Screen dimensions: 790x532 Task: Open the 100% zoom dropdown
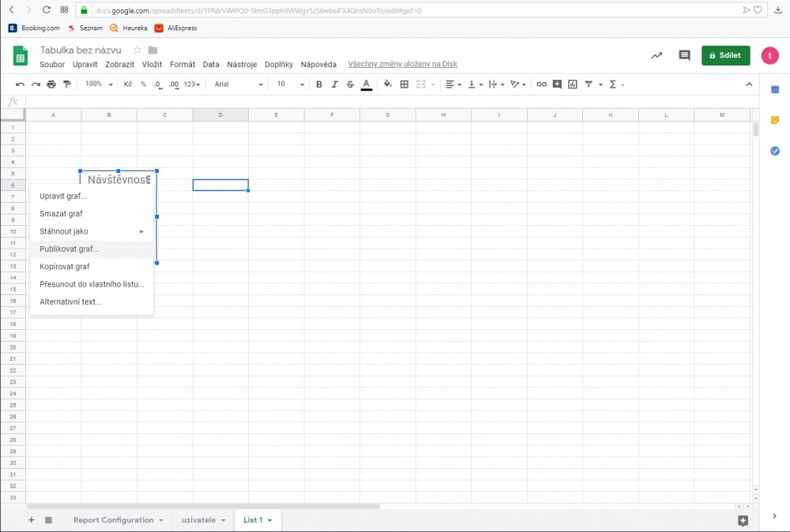click(99, 84)
